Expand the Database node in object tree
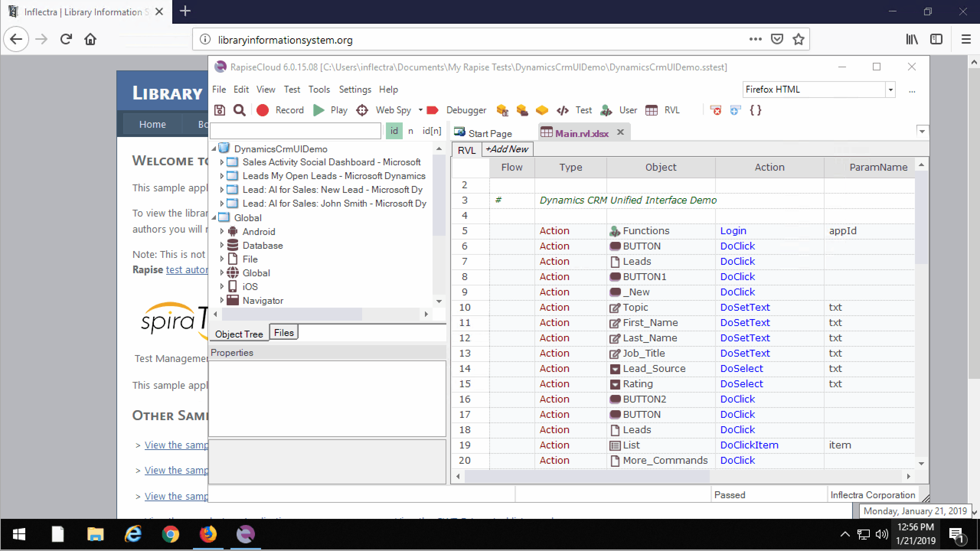The image size is (980, 551). pyautogui.click(x=222, y=245)
